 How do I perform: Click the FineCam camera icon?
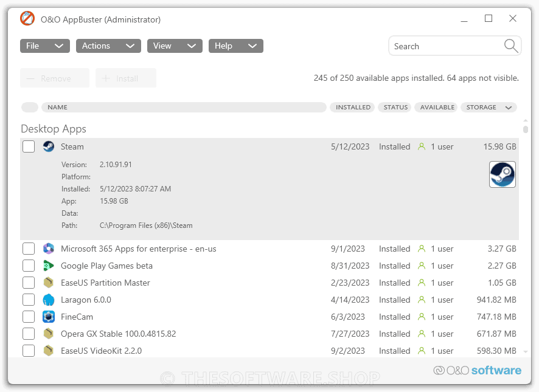point(49,317)
